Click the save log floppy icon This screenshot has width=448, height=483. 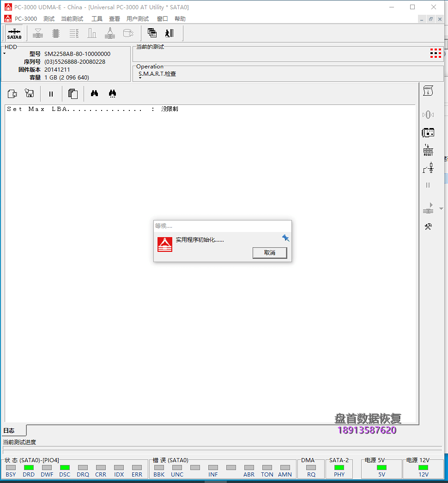click(30, 93)
